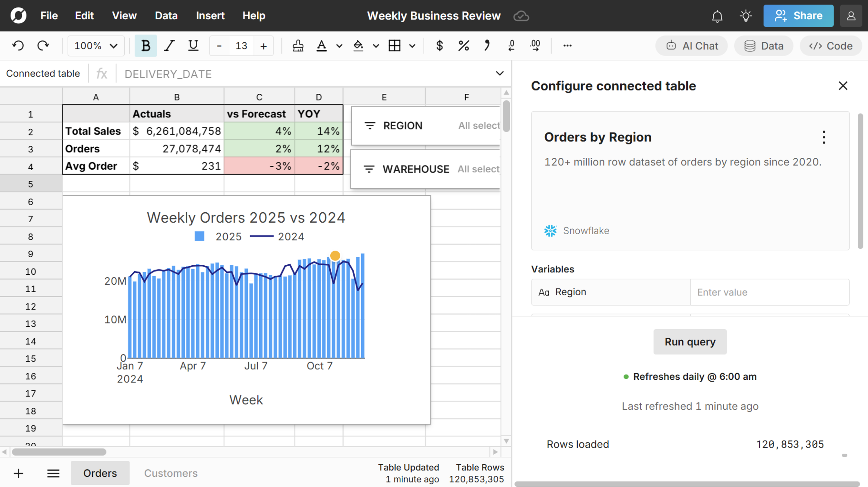The width and height of the screenshot is (868, 487).
Task: Apply percent number format
Action: (464, 46)
